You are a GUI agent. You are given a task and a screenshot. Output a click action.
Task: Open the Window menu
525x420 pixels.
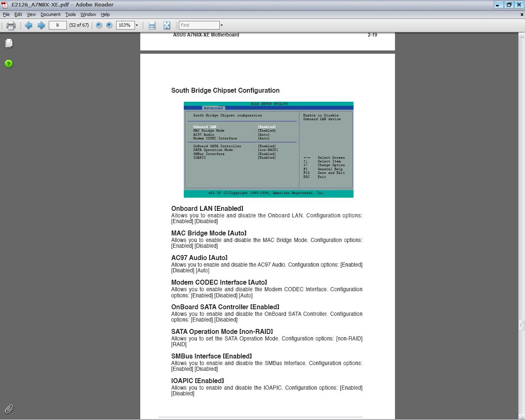88,14
